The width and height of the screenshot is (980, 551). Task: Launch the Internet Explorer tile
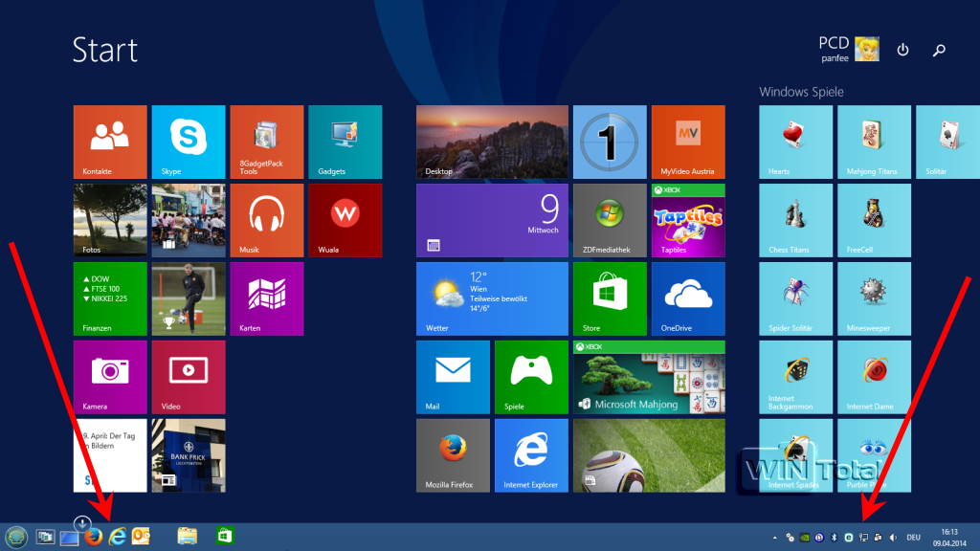531,455
